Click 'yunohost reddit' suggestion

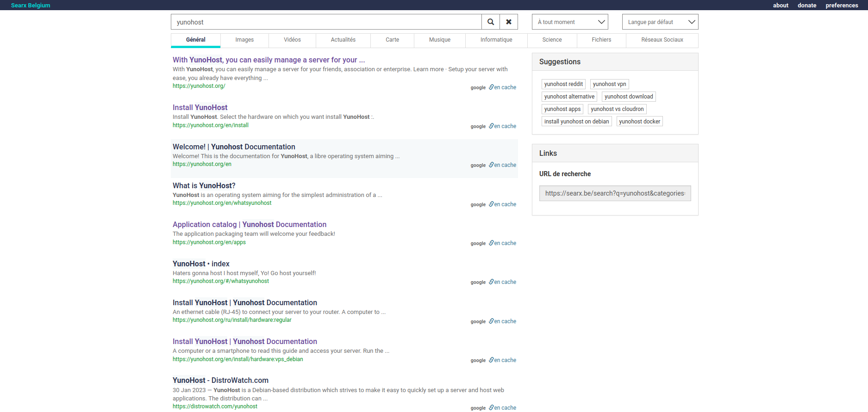point(563,84)
